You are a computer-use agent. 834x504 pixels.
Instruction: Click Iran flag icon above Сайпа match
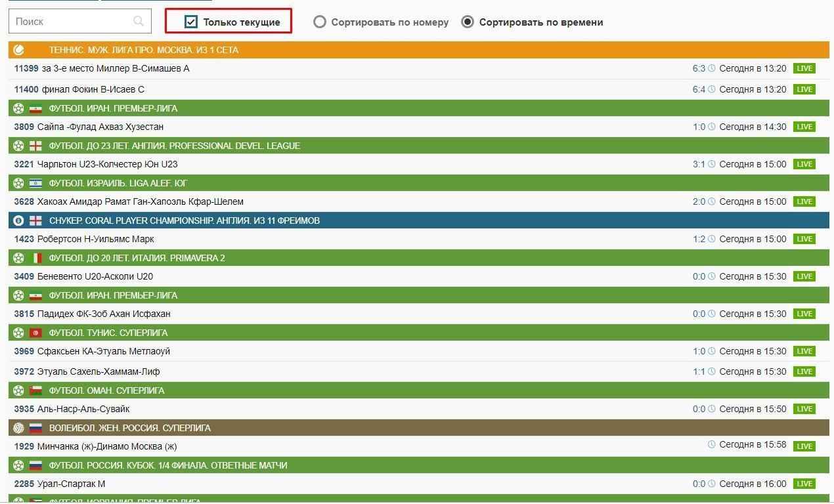pos(35,108)
